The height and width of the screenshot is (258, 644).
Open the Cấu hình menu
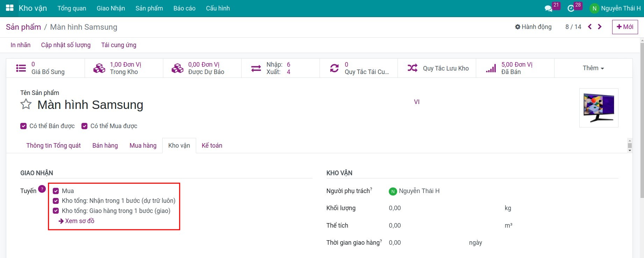click(218, 8)
